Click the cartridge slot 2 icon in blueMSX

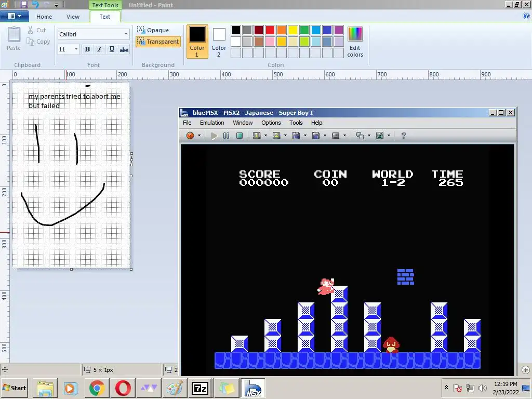click(x=276, y=136)
